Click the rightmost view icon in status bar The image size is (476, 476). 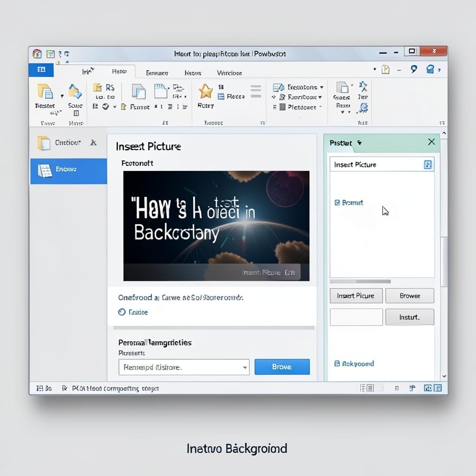click(438, 388)
